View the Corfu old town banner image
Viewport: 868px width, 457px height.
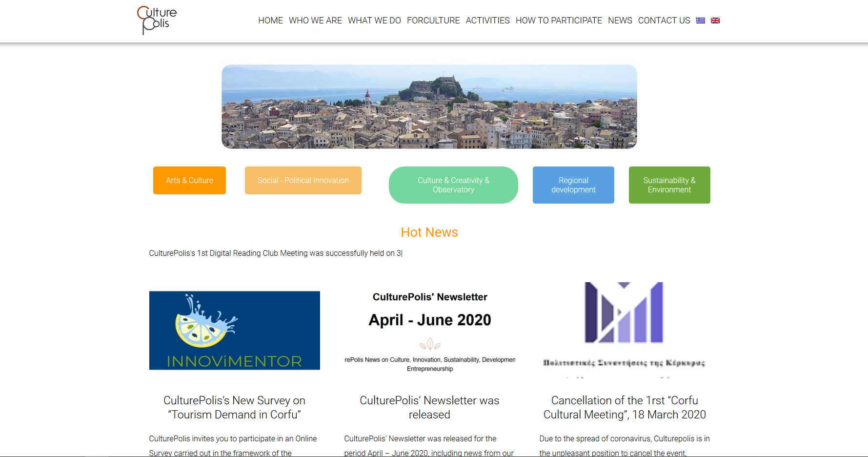429,106
